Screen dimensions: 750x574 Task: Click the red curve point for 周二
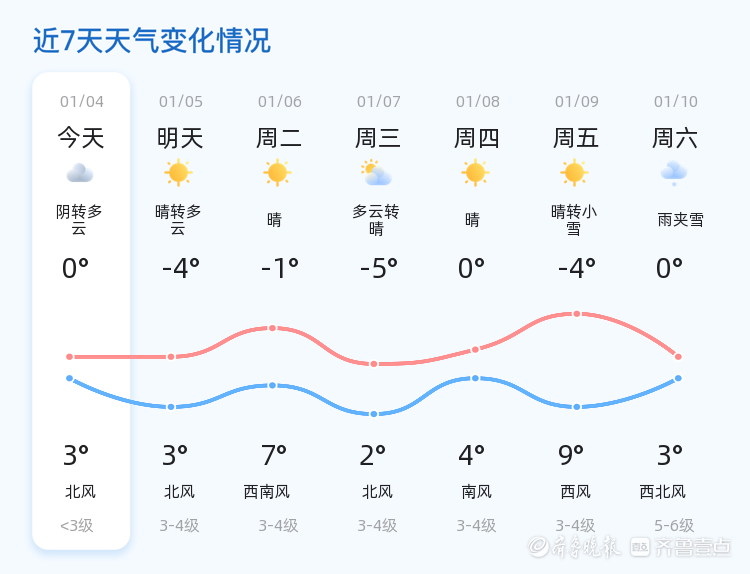point(272,328)
